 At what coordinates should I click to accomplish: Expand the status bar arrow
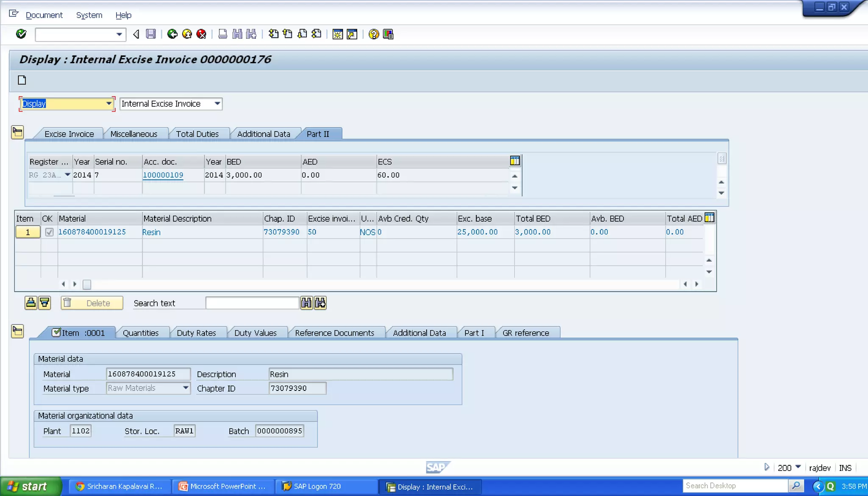[767, 467]
